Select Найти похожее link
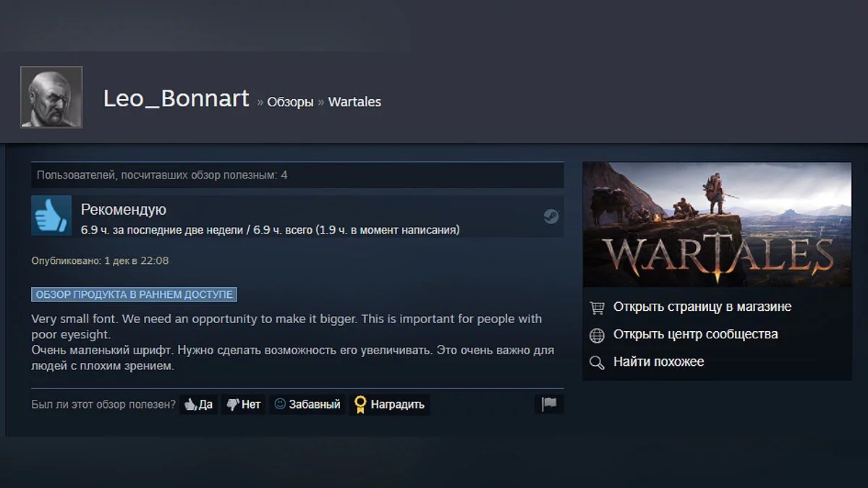This screenshot has height=488, width=868. pos(659,361)
